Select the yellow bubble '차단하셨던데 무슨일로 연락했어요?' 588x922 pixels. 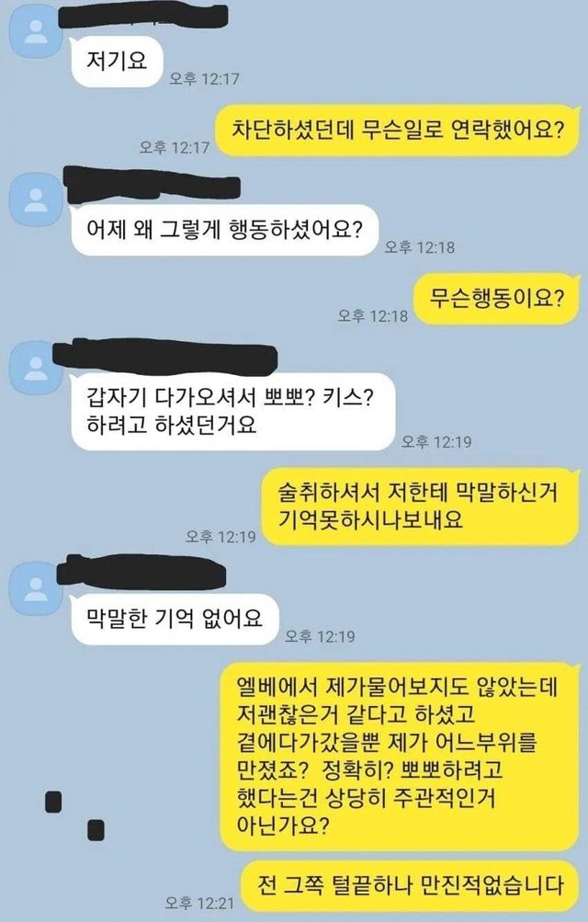click(397, 130)
